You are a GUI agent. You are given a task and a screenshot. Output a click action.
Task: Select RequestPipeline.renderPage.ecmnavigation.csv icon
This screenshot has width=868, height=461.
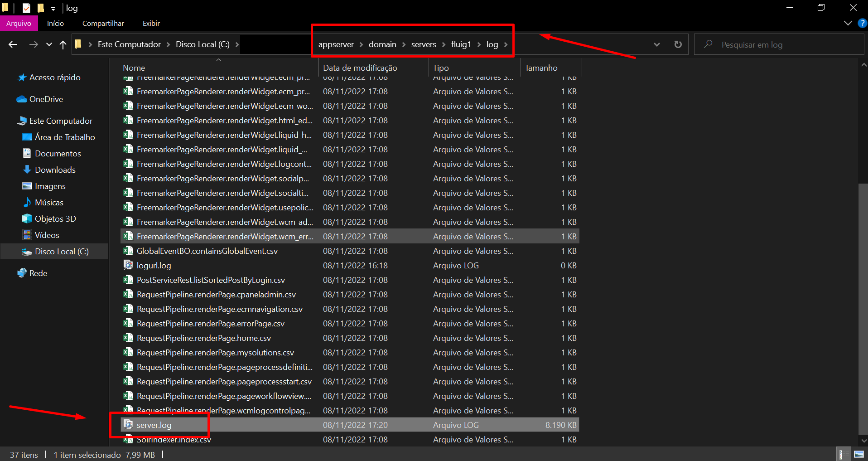coord(128,309)
